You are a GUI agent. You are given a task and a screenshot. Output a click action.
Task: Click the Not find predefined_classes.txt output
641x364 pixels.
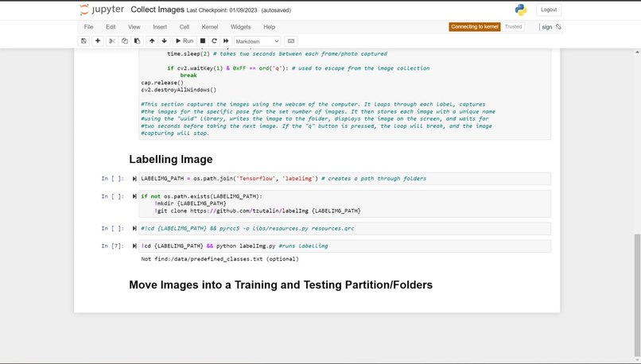(x=220, y=259)
